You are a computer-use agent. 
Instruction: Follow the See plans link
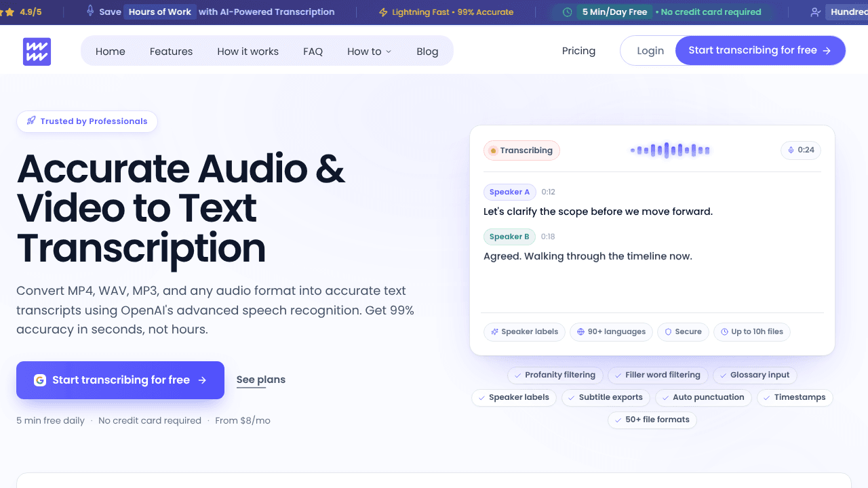(x=261, y=380)
